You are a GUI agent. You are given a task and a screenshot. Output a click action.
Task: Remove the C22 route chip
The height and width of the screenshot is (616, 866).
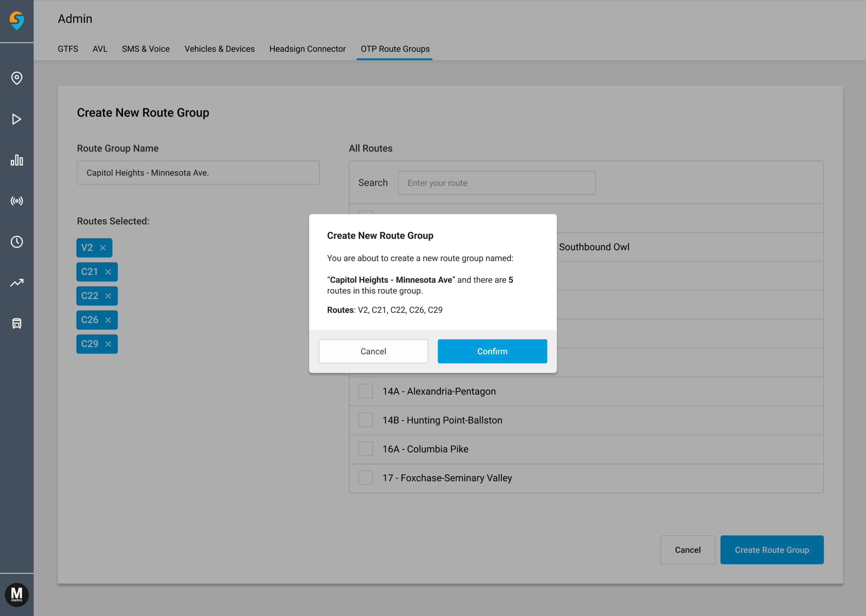[x=108, y=296]
